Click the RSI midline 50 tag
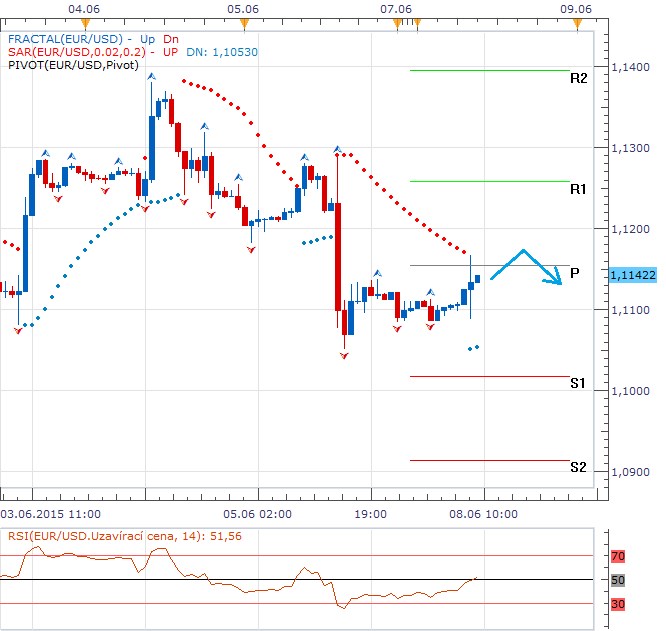 click(617, 580)
